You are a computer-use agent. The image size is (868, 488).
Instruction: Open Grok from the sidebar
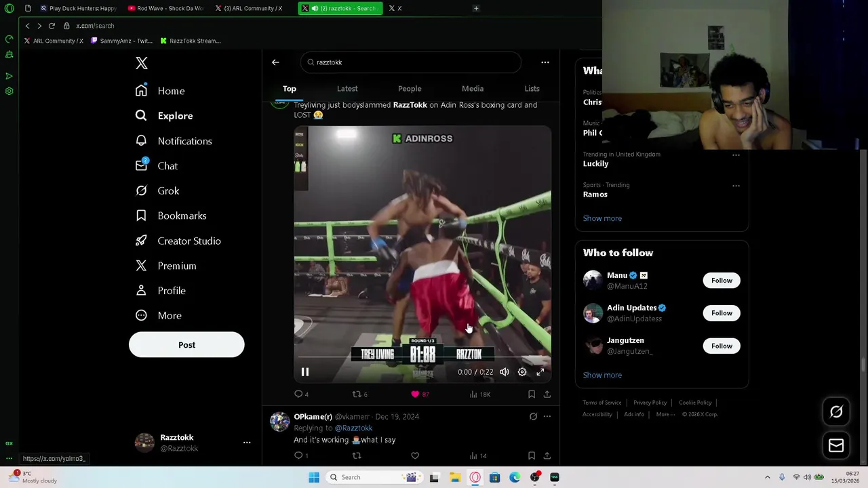tap(157, 191)
